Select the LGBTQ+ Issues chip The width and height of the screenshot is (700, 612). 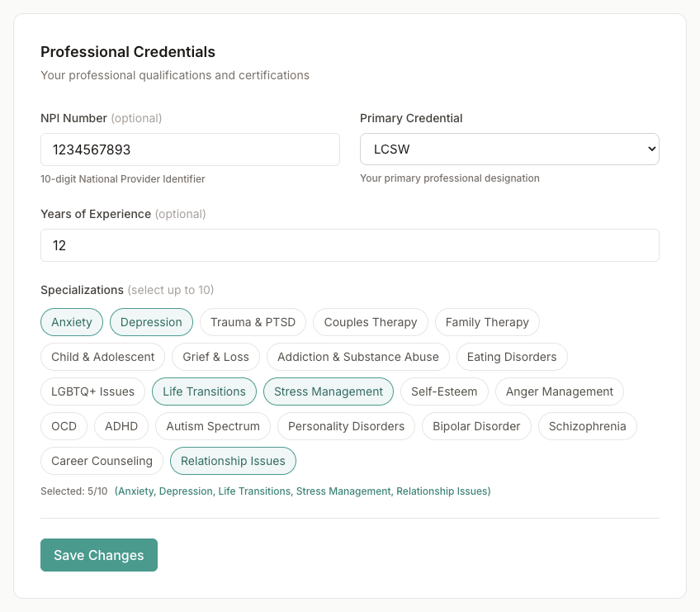(92, 391)
